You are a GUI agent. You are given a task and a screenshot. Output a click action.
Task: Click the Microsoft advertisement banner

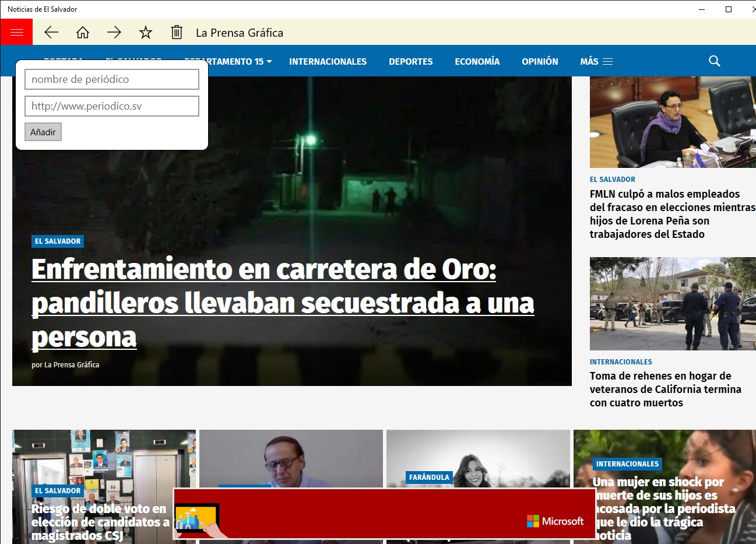coord(384,513)
